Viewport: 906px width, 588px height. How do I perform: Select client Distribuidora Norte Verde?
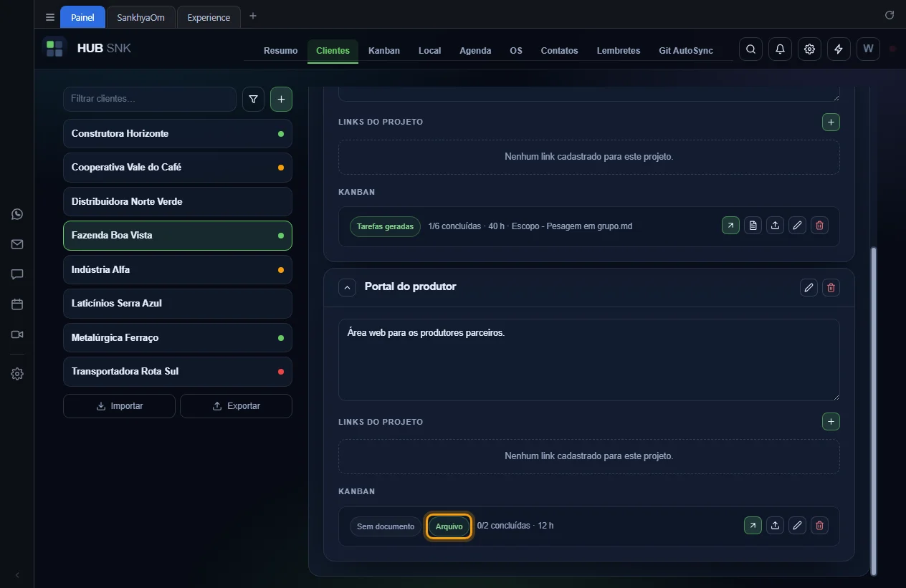[178, 202]
